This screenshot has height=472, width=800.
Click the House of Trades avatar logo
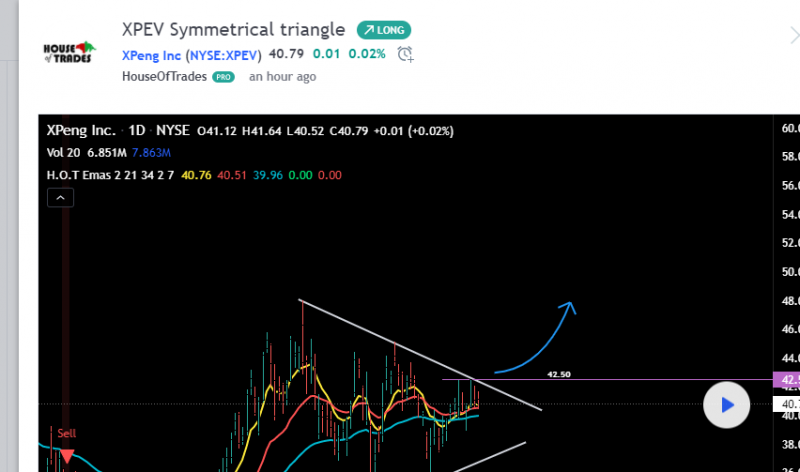[x=69, y=52]
